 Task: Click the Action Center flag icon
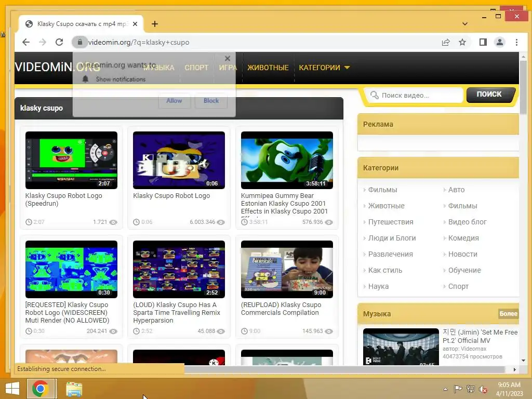[458, 389]
